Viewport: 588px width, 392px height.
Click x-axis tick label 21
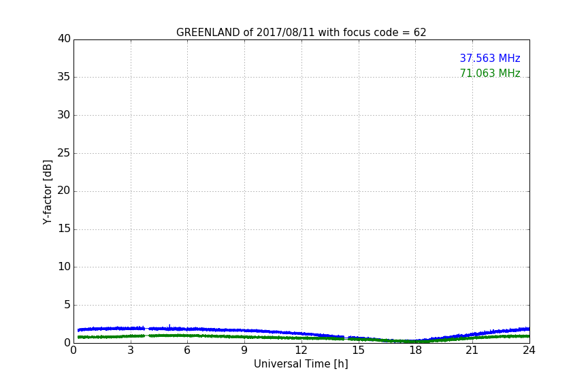pos(472,350)
